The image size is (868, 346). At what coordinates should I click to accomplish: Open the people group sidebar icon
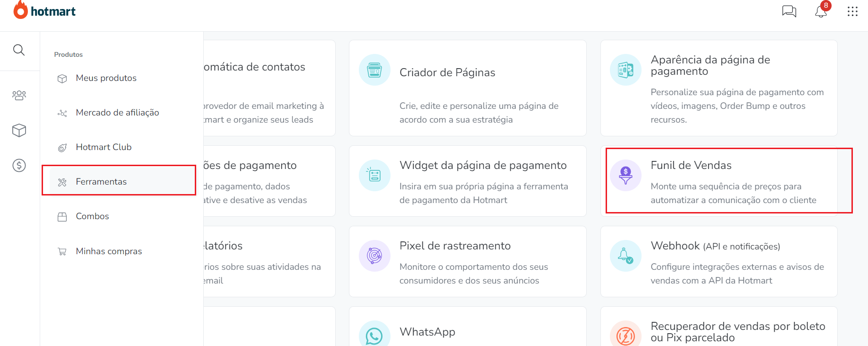tap(19, 95)
